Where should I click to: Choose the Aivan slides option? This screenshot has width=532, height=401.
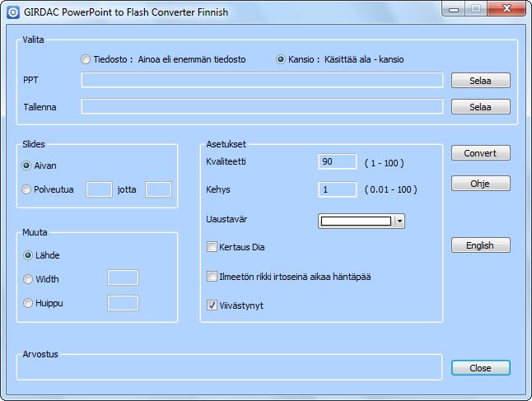coord(26,166)
